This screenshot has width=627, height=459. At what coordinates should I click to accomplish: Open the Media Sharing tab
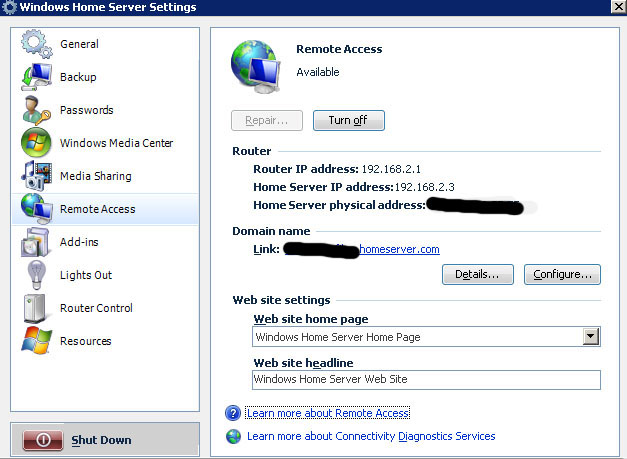[x=96, y=176]
